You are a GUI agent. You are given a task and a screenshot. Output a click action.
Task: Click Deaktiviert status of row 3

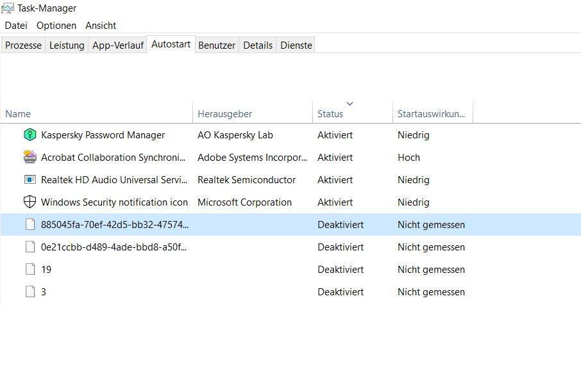click(340, 291)
